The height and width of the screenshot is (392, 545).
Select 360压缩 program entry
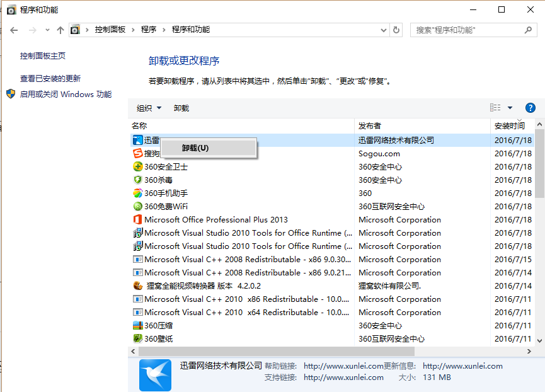(x=159, y=326)
